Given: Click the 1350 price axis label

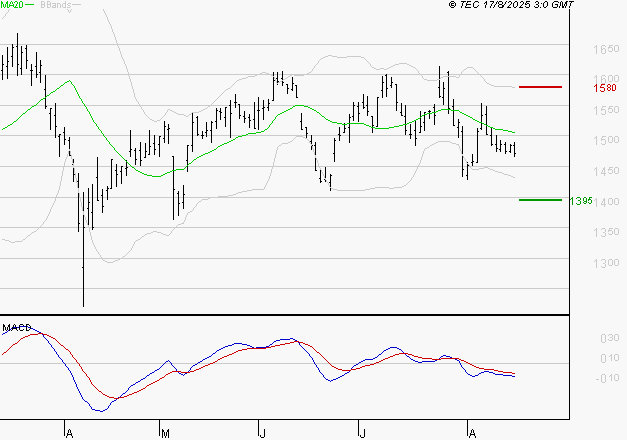Looking at the screenshot, I should (x=606, y=232).
